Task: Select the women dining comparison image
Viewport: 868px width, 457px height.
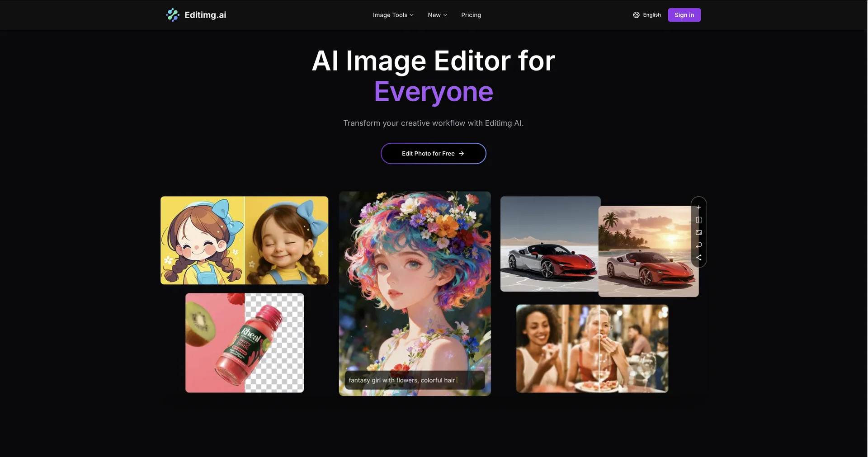Action: [592, 349]
